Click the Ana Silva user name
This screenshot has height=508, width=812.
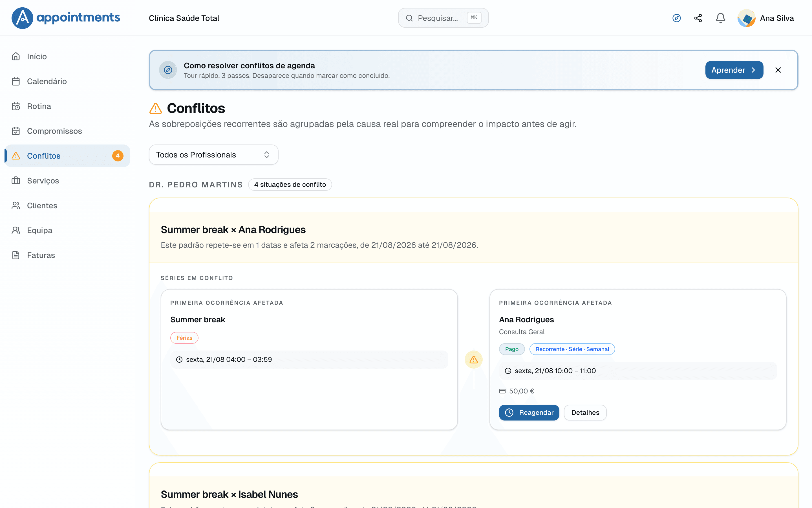[777, 18]
